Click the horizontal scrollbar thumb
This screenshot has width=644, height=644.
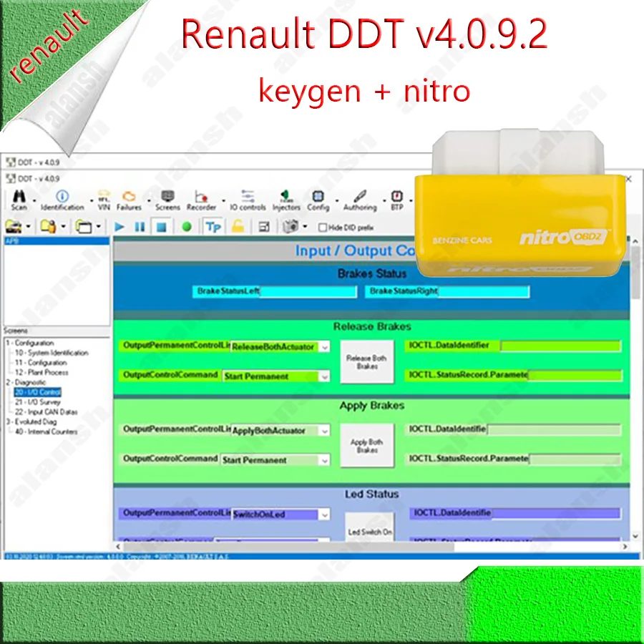pos(288,547)
